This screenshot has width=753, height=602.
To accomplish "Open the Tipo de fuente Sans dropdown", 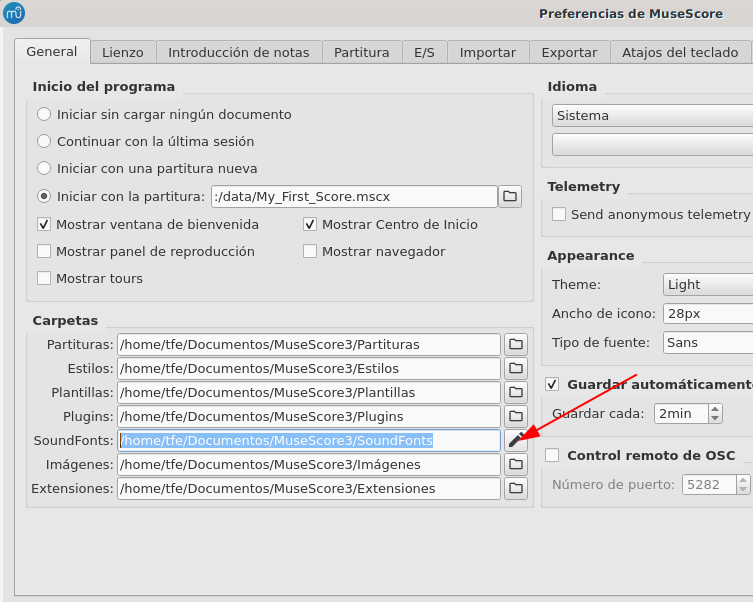I will pos(708,343).
